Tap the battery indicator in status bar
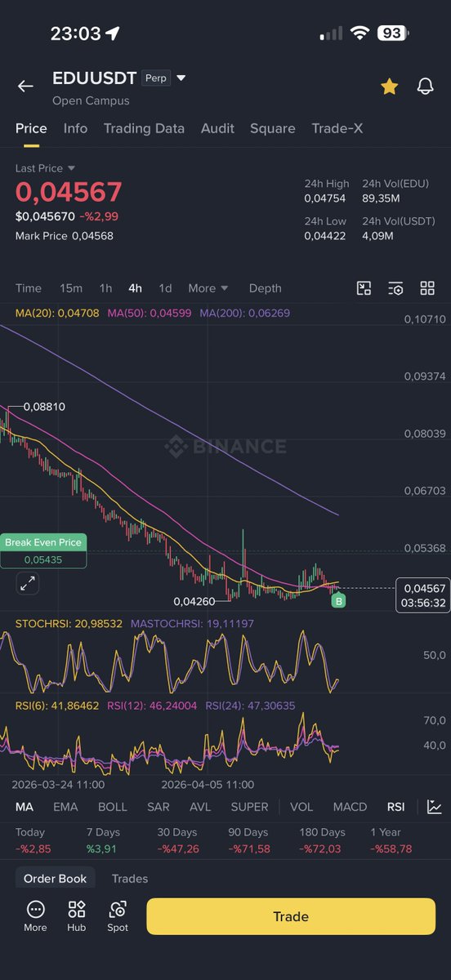The height and width of the screenshot is (980, 451). click(x=392, y=33)
